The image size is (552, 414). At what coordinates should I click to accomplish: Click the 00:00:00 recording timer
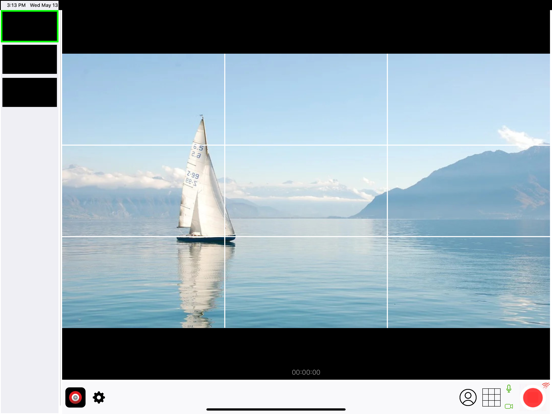306,372
